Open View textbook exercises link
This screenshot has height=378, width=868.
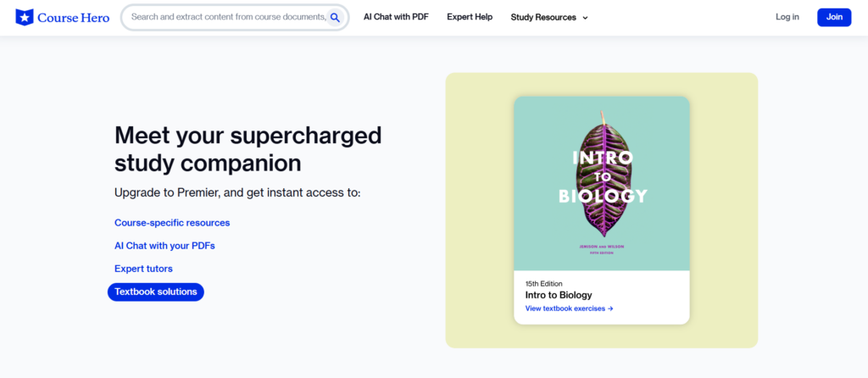[x=565, y=309]
